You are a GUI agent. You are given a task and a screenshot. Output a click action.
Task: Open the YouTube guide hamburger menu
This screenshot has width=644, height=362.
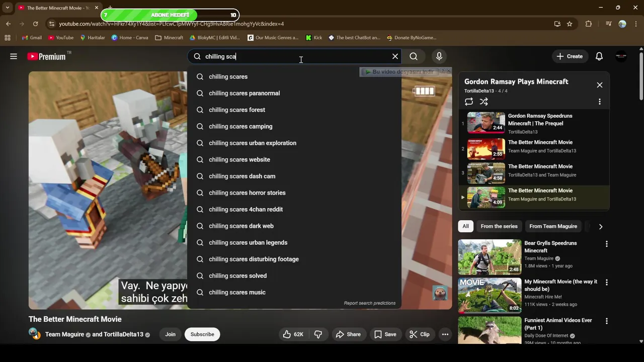tap(14, 56)
